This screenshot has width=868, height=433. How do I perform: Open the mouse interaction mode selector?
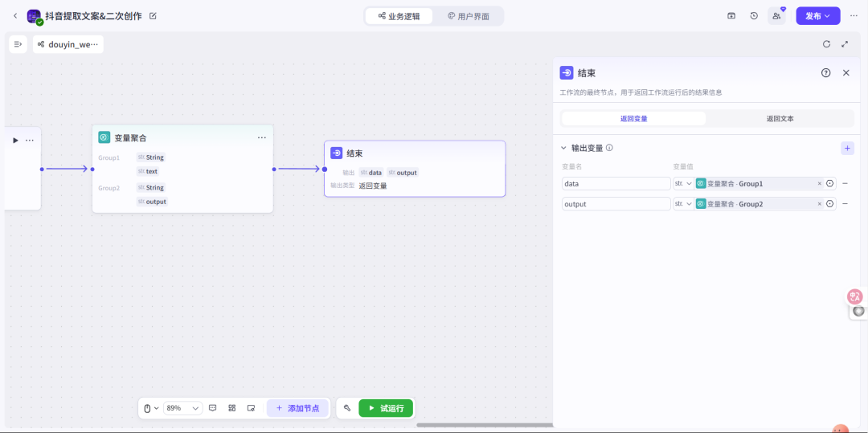151,408
